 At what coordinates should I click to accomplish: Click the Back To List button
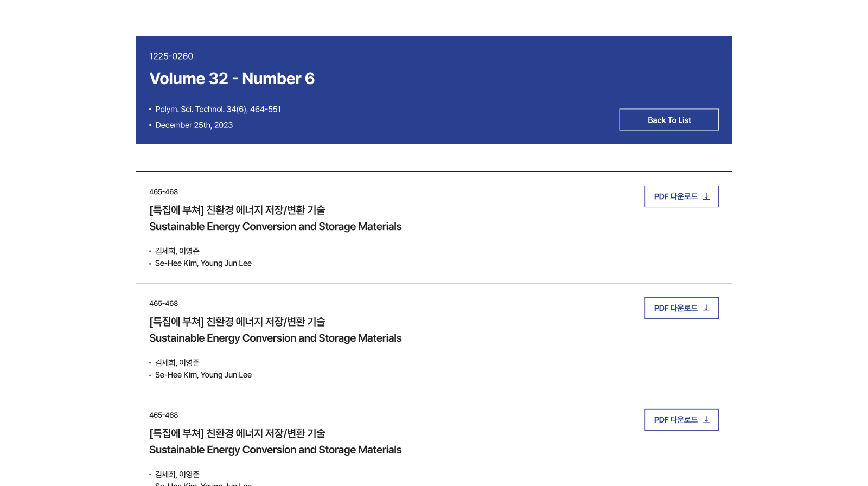click(669, 120)
